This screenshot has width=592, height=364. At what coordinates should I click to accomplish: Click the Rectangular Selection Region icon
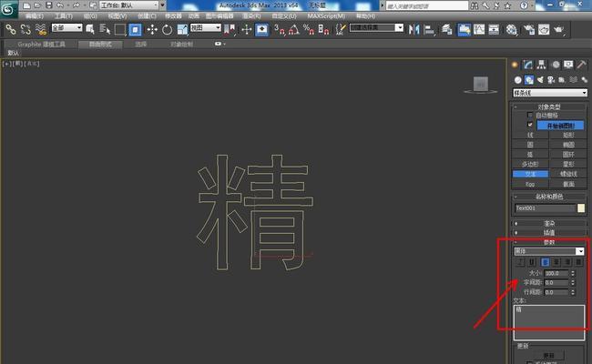coord(120,29)
